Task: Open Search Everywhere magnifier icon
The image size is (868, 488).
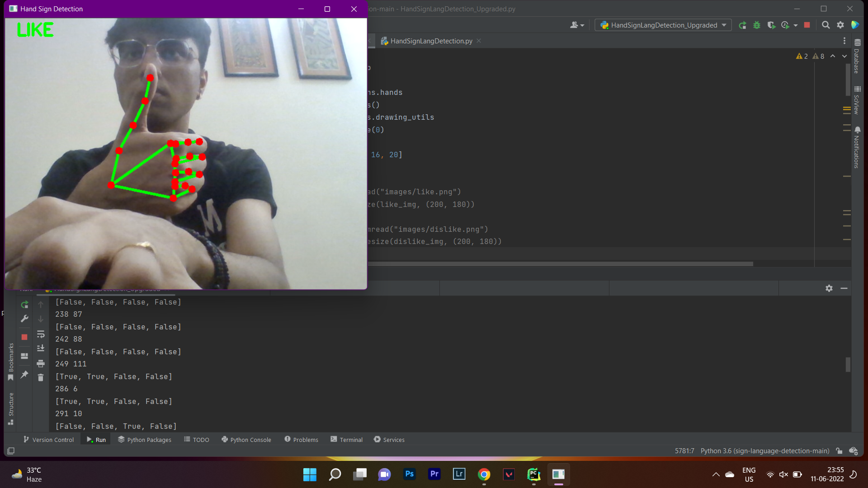Action: click(x=826, y=25)
